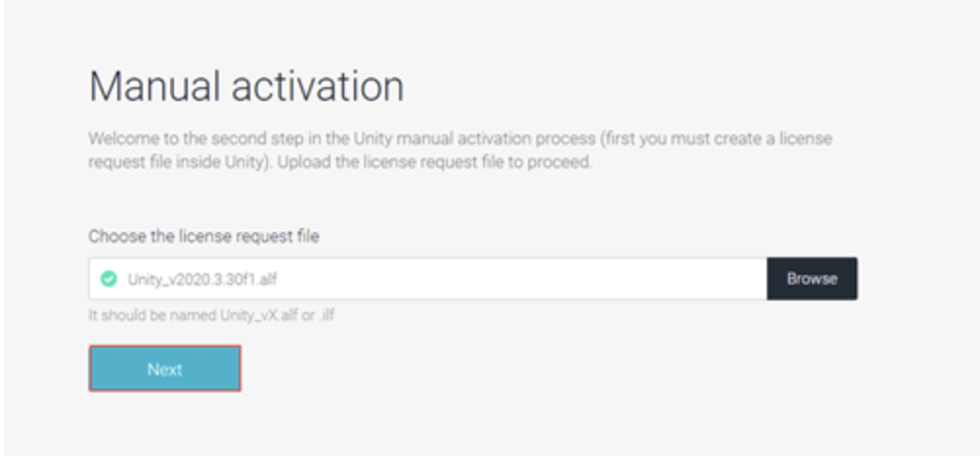980x456 pixels.
Task: Focus the white file upload box
Action: [x=427, y=278]
